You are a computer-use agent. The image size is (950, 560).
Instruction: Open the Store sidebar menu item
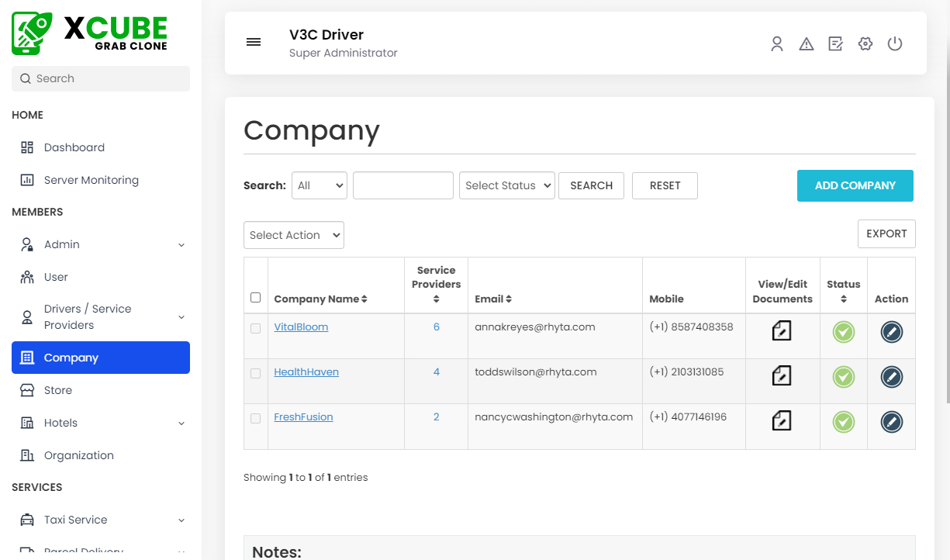(58, 390)
